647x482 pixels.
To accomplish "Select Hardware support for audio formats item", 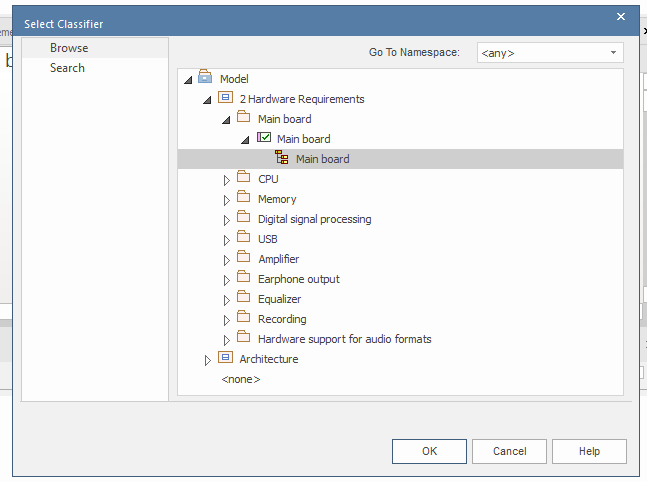I will [345, 339].
